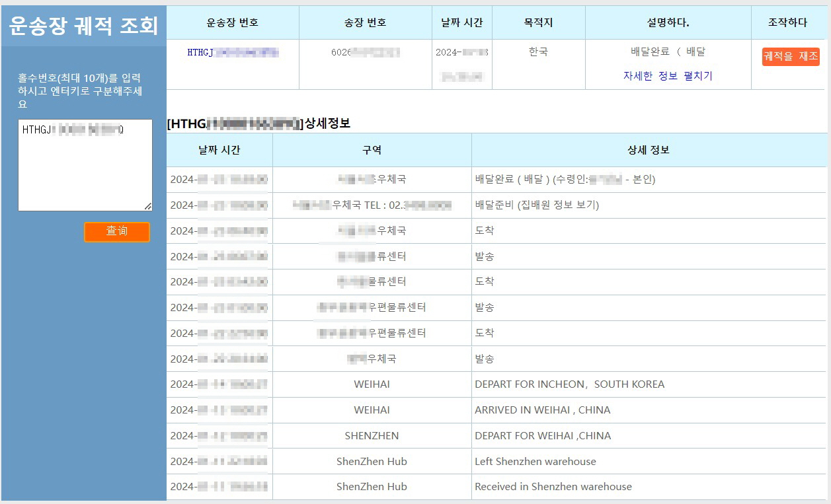Open the 자세한 정보 펼치기 link
Image resolution: width=831 pixels, height=504 pixels.
668,76
